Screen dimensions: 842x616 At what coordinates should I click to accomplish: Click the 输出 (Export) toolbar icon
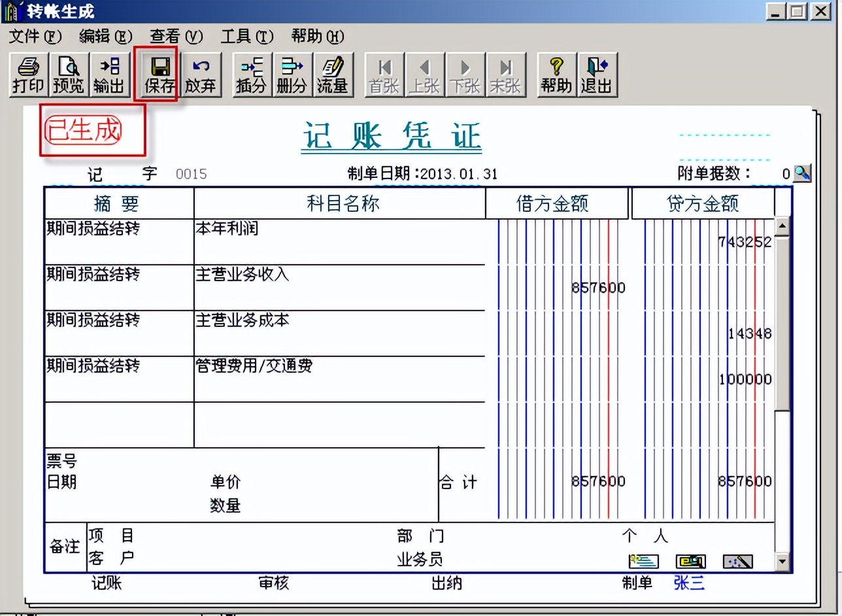(x=109, y=74)
